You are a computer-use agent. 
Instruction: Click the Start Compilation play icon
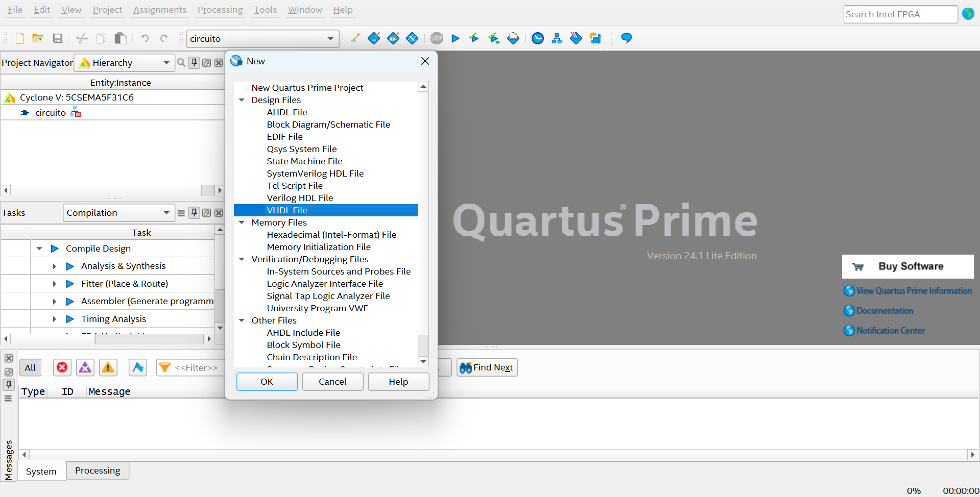[456, 38]
